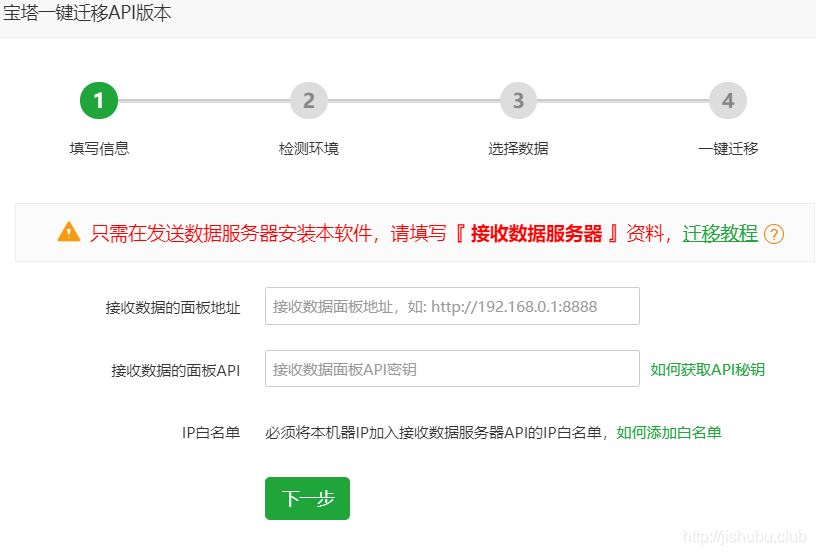Click the green 下一步 button

click(308, 498)
